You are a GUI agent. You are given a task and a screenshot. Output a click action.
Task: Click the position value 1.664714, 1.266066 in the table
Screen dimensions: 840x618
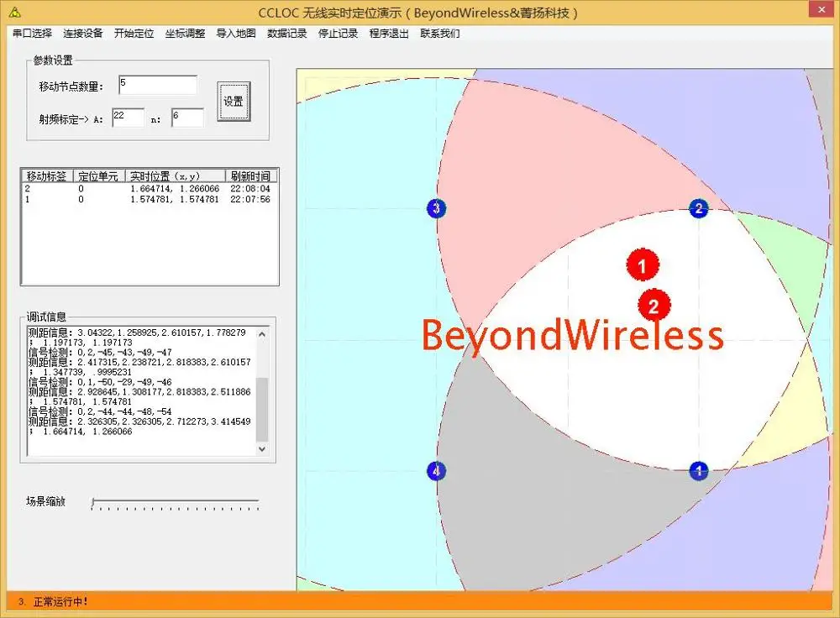pos(175,188)
